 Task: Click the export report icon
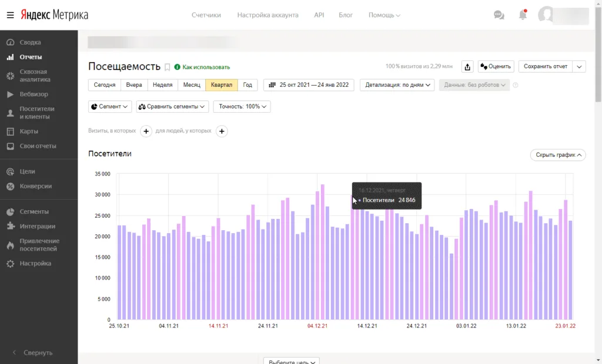[x=467, y=67]
